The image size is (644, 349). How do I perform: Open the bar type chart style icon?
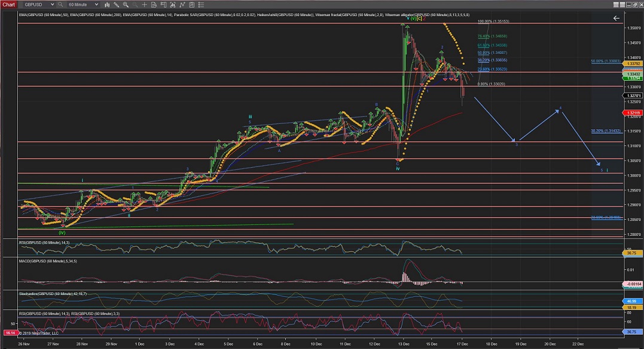107,5
